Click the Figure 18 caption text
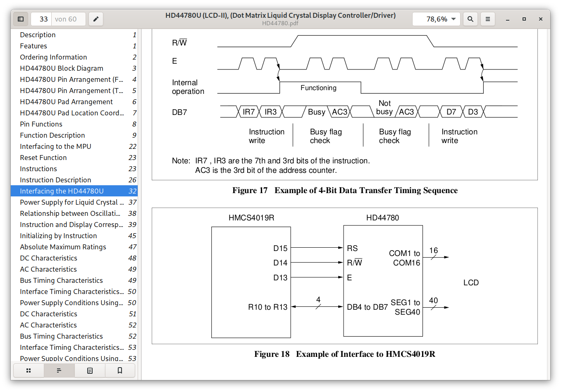Screen dimensions: 561x392 (x=345, y=354)
